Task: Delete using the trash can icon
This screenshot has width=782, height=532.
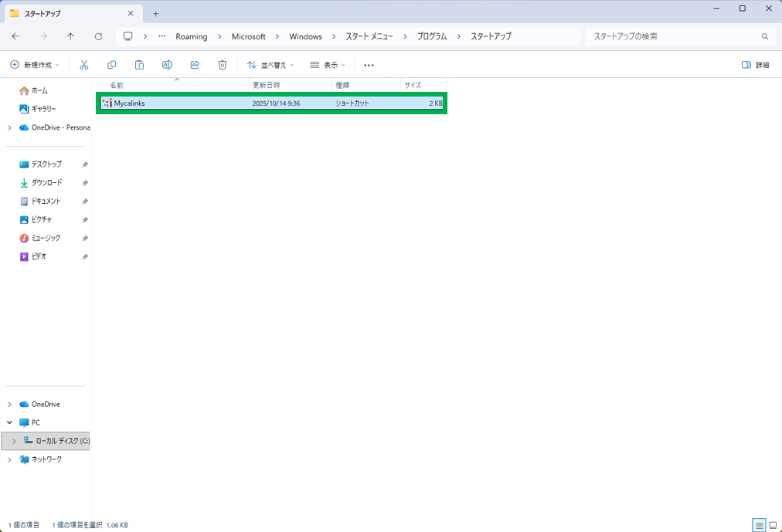Action: click(223, 65)
